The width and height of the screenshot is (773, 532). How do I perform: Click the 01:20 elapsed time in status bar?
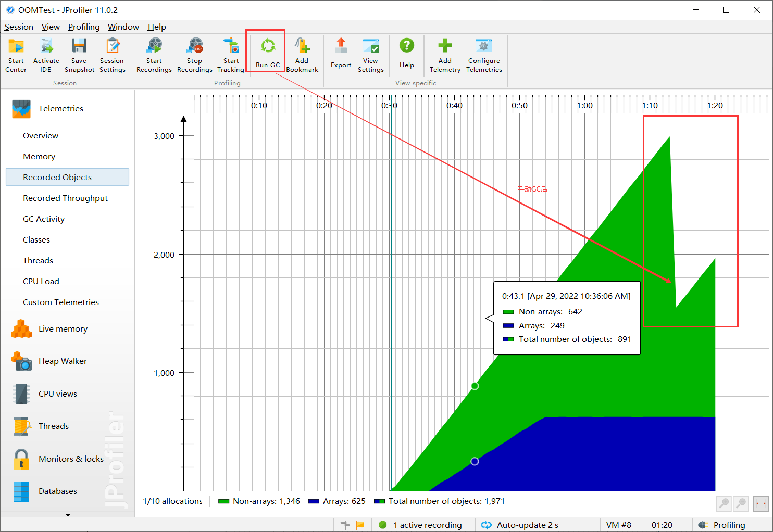(662, 525)
